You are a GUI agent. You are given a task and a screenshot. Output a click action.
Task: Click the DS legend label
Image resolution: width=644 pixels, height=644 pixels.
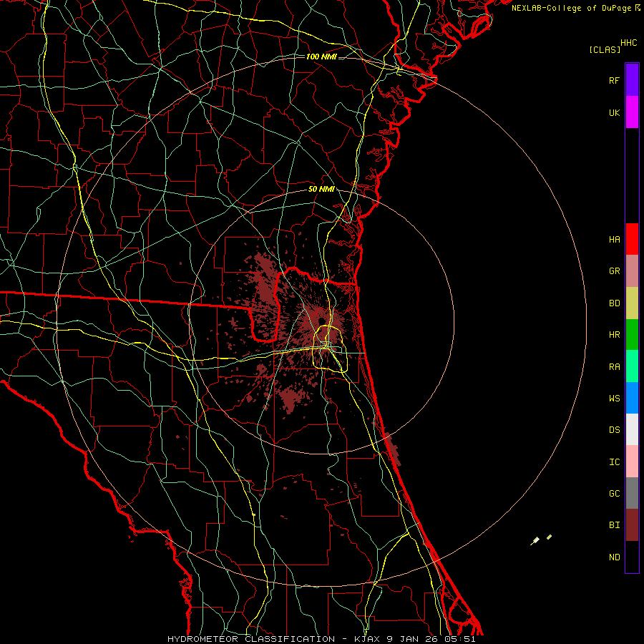[x=614, y=429]
